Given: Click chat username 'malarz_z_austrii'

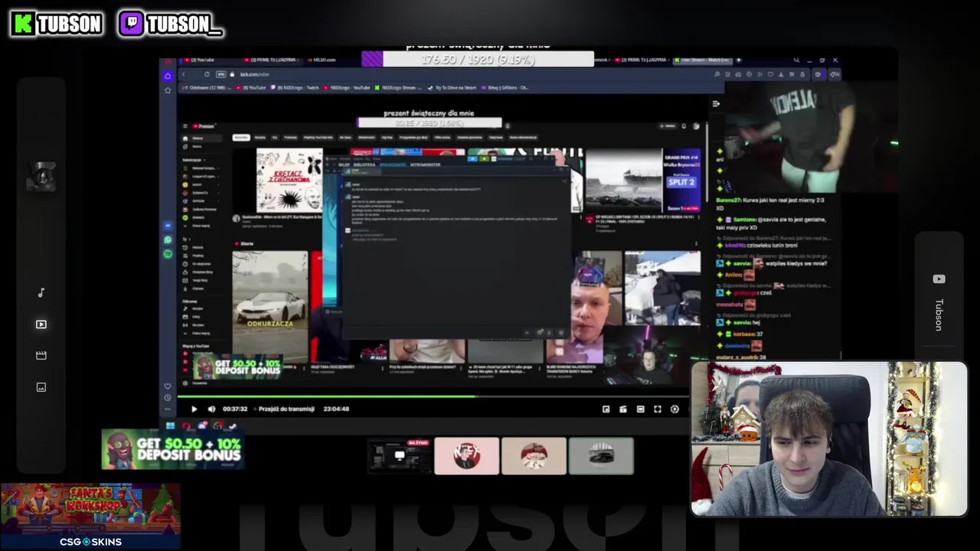Looking at the screenshot, I should (735, 357).
